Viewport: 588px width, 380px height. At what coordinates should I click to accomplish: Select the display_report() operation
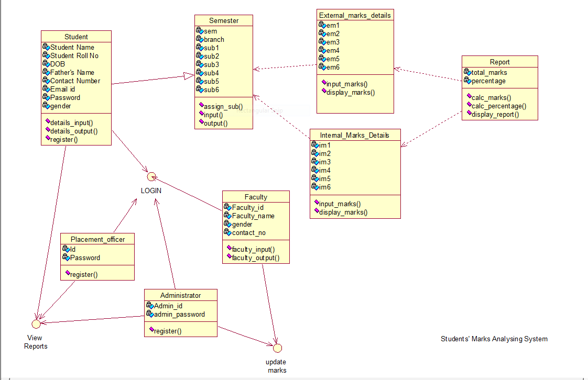click(x=495, y=115)
